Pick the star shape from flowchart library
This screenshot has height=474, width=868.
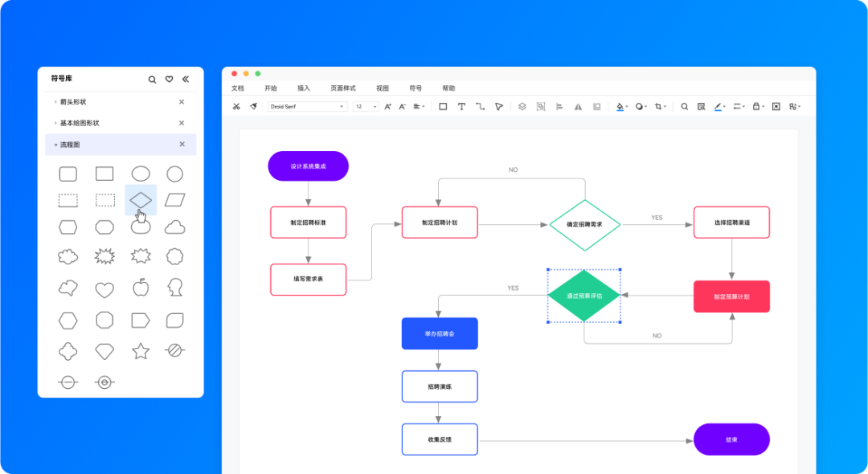point(141,351)
